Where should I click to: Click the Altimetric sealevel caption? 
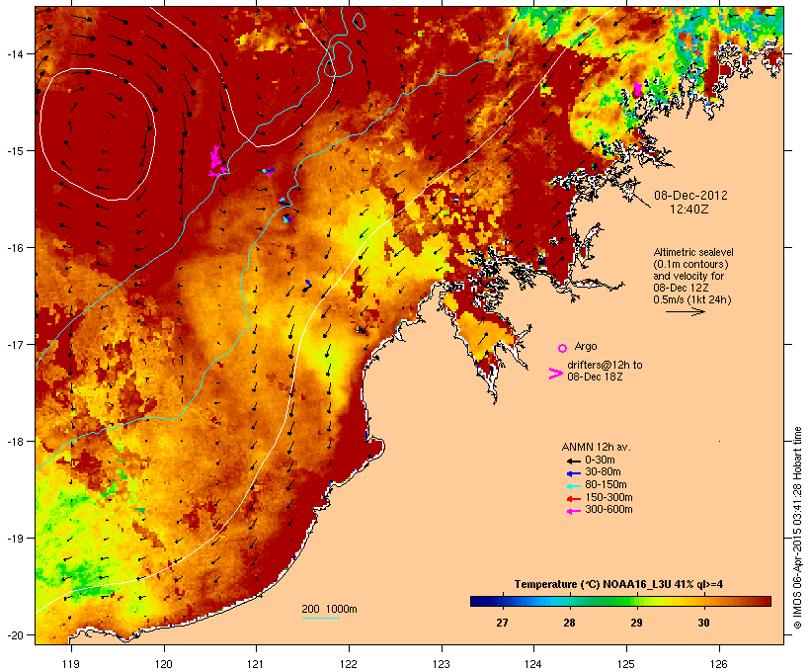693,276
